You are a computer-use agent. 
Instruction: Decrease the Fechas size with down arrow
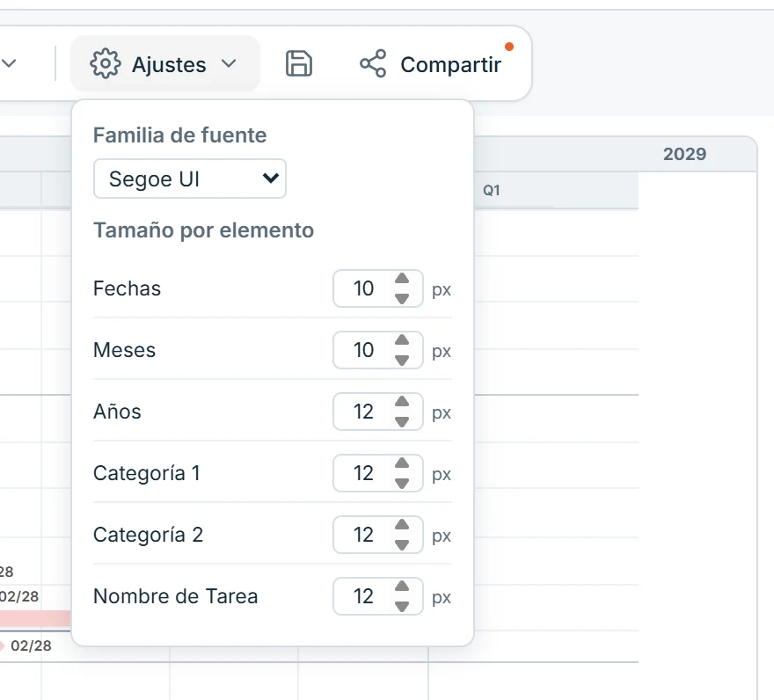(x=402, y=299)
